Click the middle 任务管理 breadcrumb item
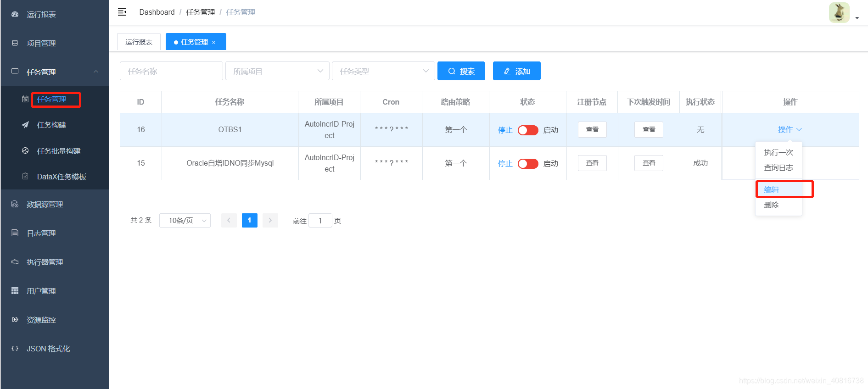 click(201, 12)
